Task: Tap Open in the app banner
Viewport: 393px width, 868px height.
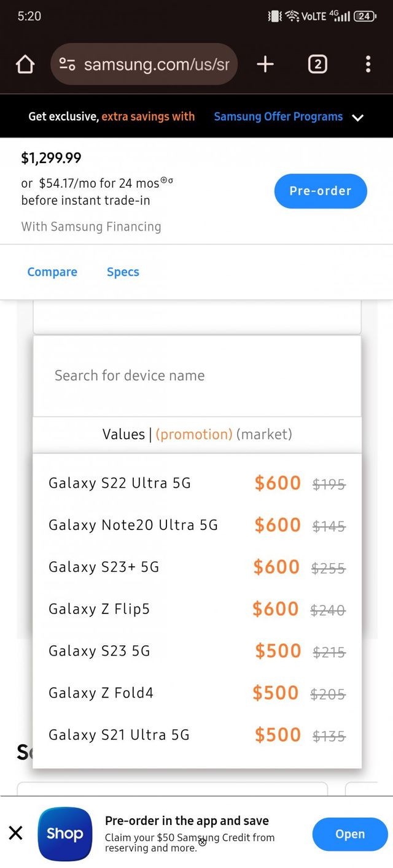Action: [349, 834]
